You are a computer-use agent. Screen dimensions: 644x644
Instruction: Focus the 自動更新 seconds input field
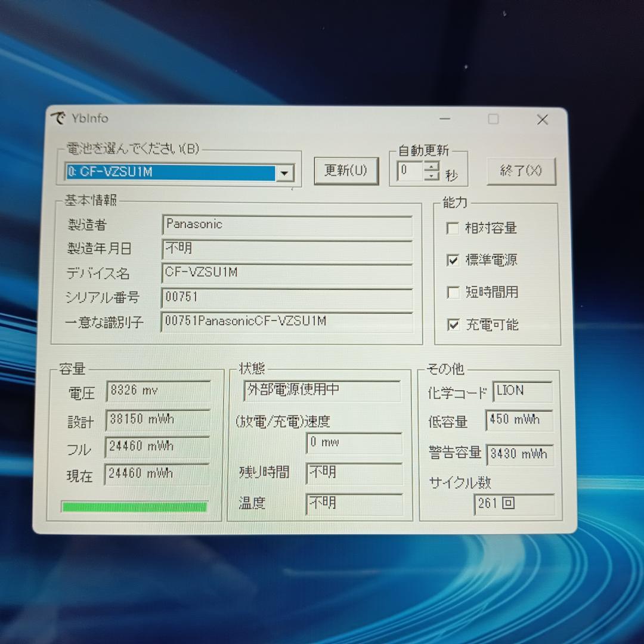410,171
